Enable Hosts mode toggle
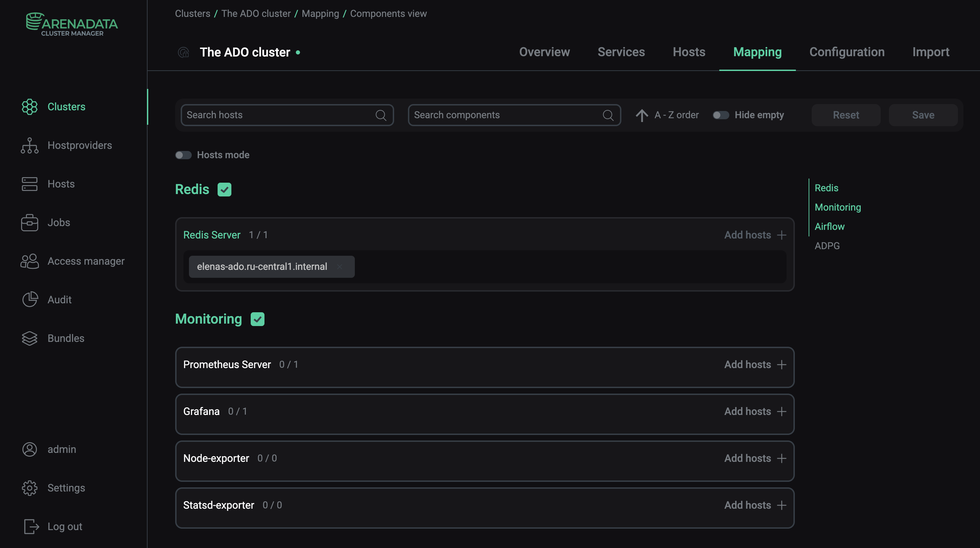 183,155
